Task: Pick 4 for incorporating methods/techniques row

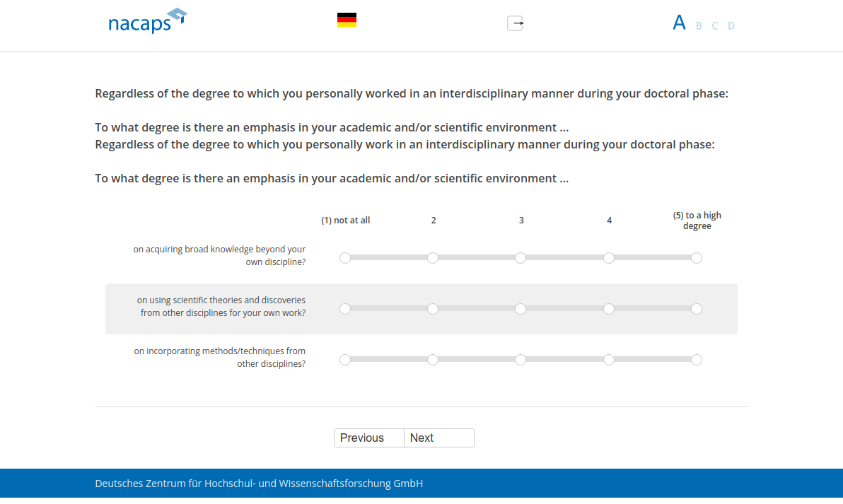Action: pyautogui.click(x=609, y=360)
